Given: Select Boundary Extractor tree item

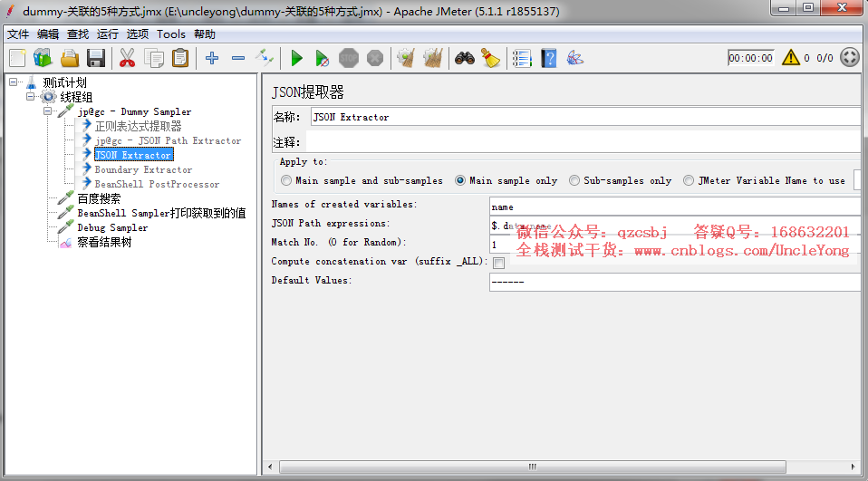Looking at the screenshot, I should click(143, 169).
